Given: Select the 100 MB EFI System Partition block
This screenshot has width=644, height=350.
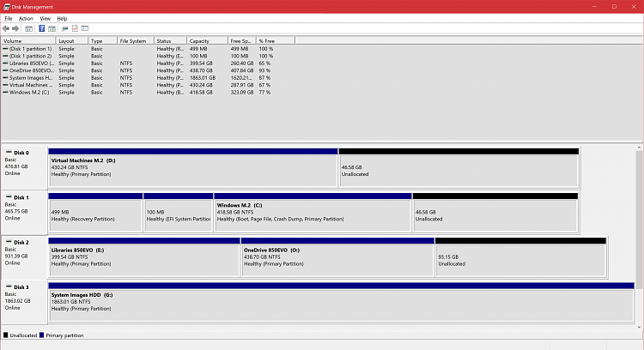Looking at the screenshot, I should pos(179,213).
